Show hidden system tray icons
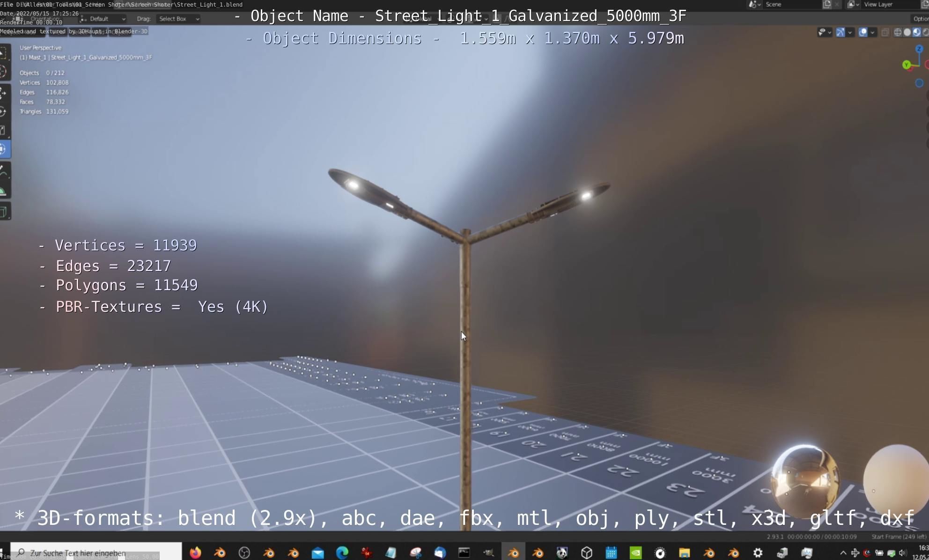 [x=843, y=553]
